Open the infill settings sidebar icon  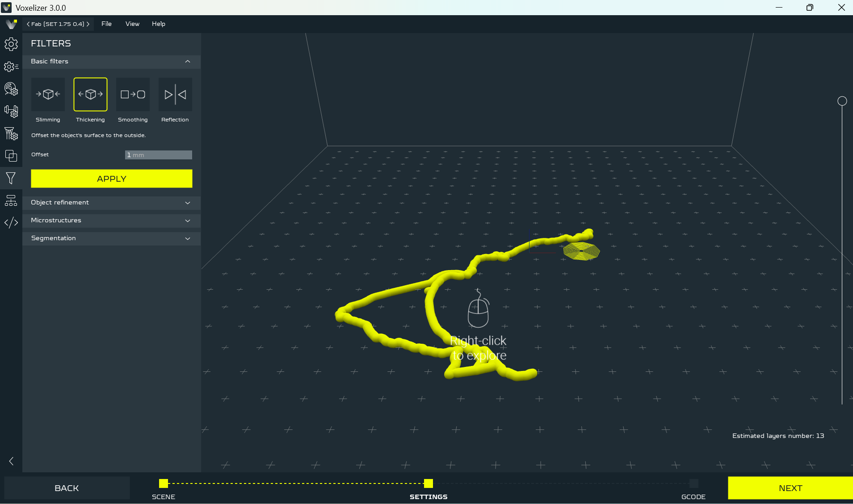pos(11,111)
